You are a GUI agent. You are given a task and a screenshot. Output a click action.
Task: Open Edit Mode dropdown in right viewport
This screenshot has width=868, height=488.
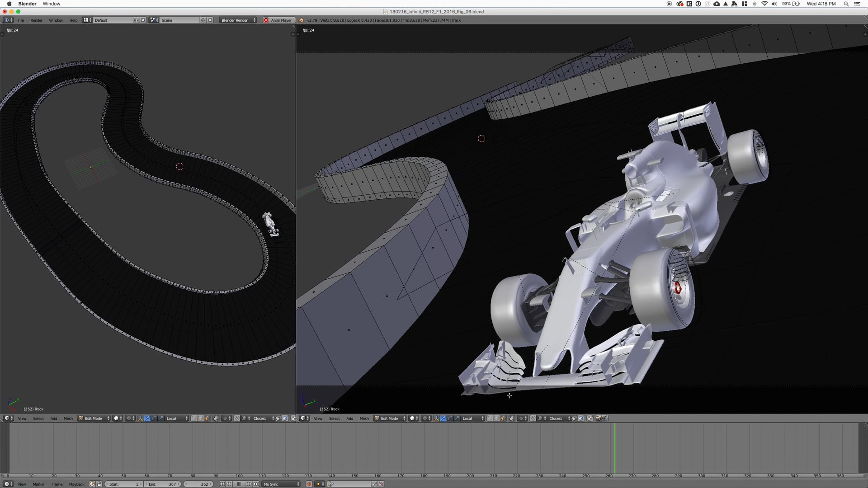click(390, 418)
